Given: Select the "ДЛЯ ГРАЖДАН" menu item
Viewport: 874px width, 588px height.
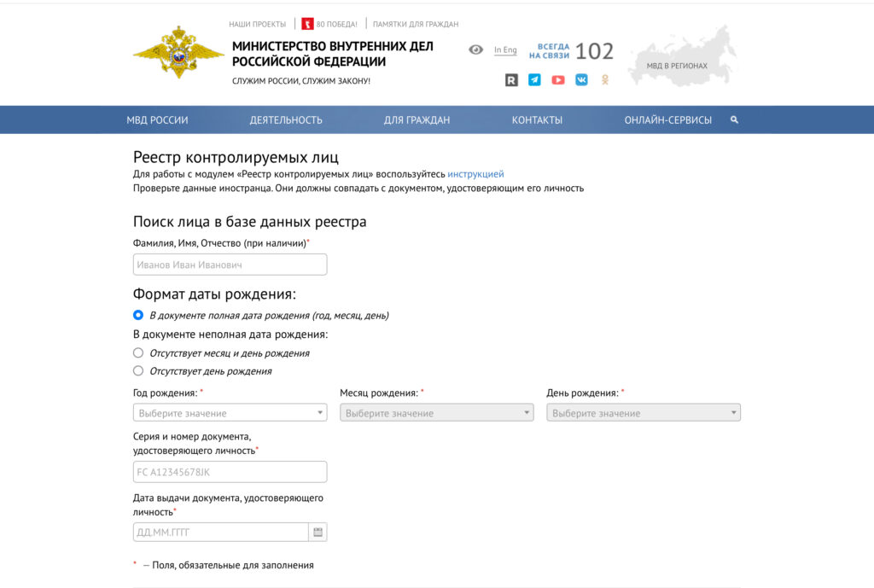Looking at the screenshot, I should (416, 119).
